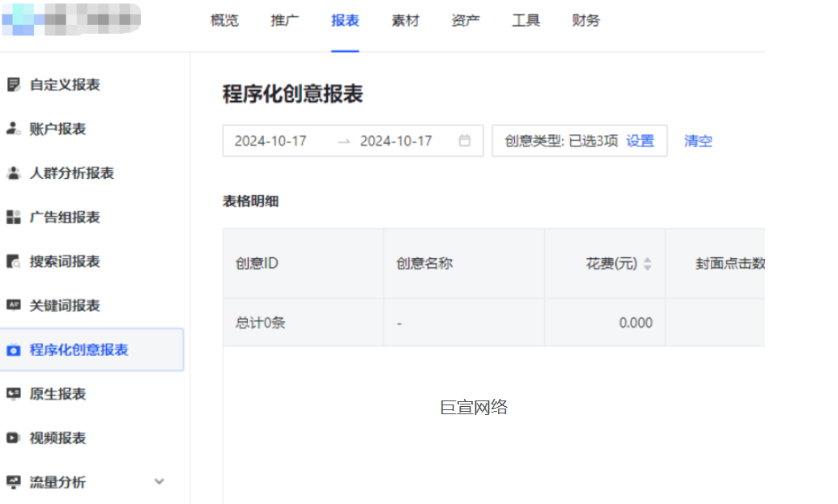Open the calendar icon in date picker
This screenshot has width=838, height=504.
(465, 140)
